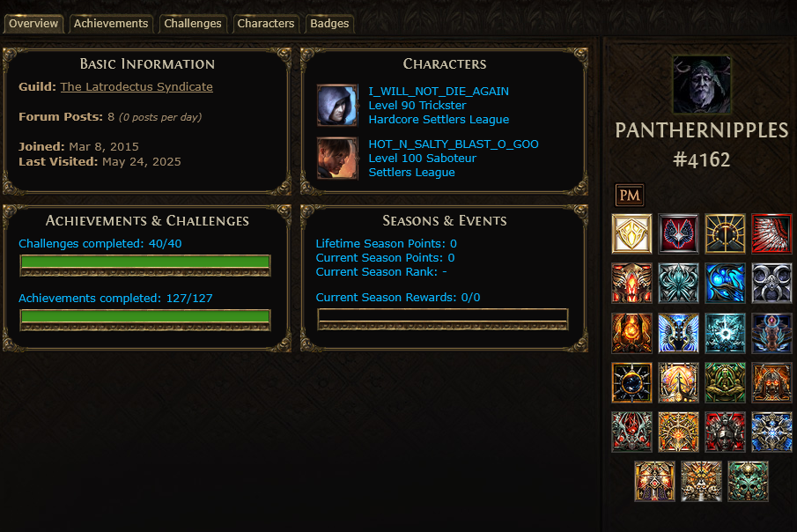Open the Characters tab

[266, 24]
